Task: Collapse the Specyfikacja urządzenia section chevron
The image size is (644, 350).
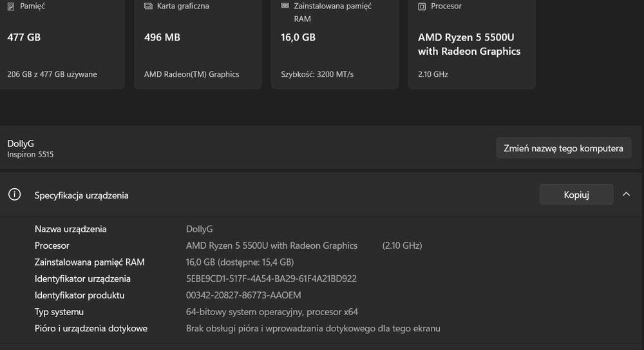Action: point(626,194)
